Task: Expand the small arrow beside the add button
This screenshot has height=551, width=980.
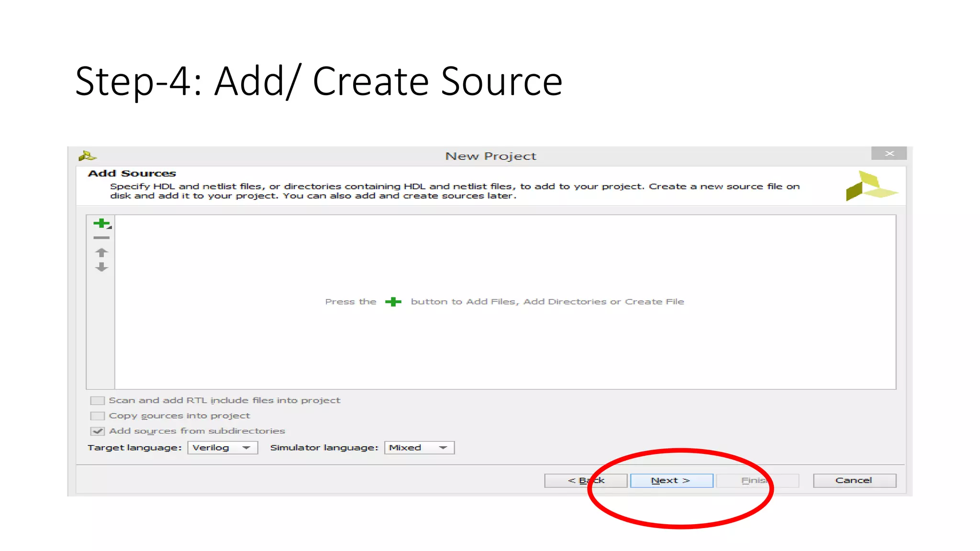Action: point(110,228)
